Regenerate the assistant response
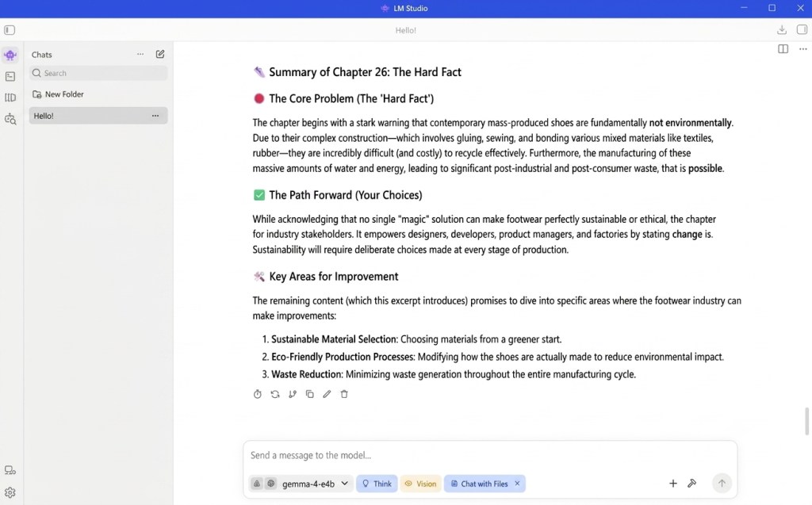This screenshot has width=812, height=505. (x=275, y=394)
